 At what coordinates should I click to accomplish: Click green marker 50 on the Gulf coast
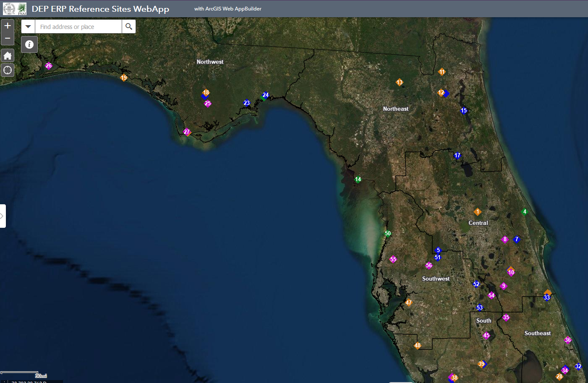pyautogui.click(x=387, y=233)
